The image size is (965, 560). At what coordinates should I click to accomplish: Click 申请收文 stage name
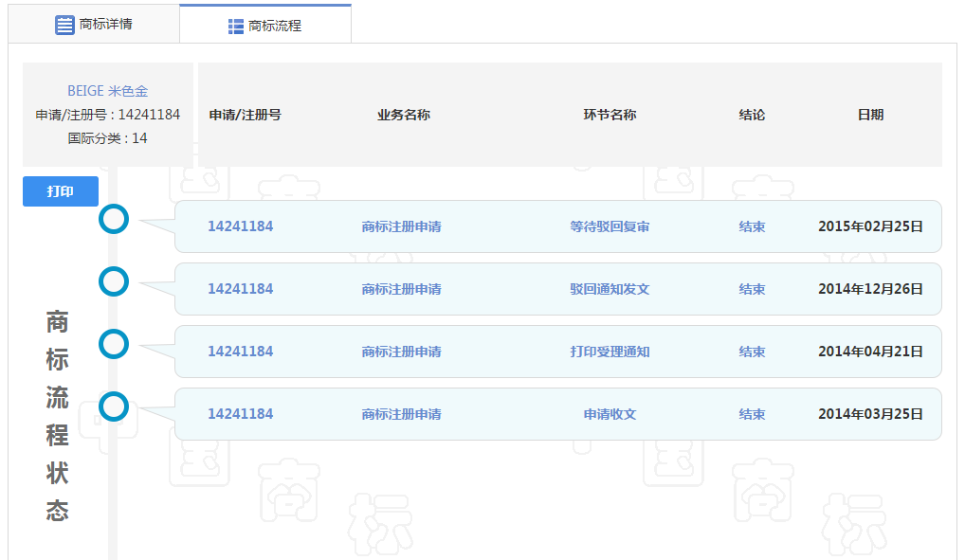coord(610,414)
